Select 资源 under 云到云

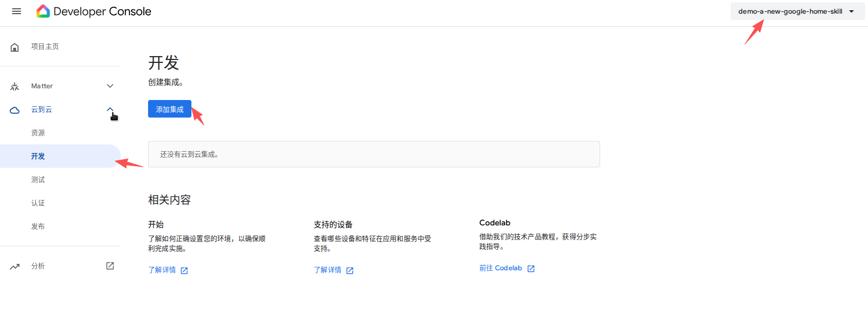38,133
